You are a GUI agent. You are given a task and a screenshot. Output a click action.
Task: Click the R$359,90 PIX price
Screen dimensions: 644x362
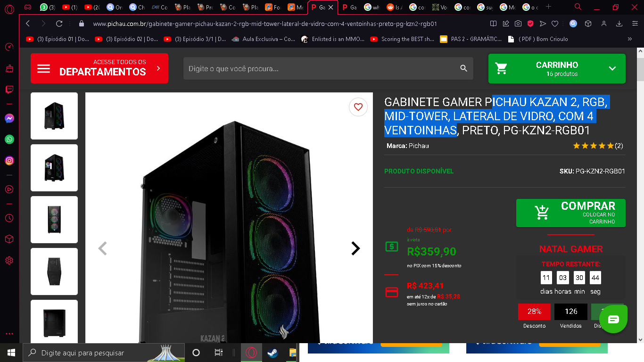432,252
